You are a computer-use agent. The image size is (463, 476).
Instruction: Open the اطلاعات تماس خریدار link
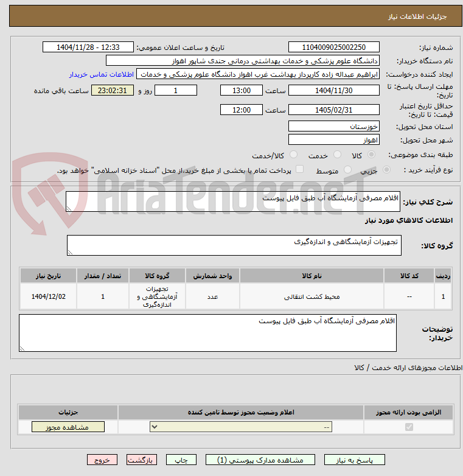tap(102, 74)
